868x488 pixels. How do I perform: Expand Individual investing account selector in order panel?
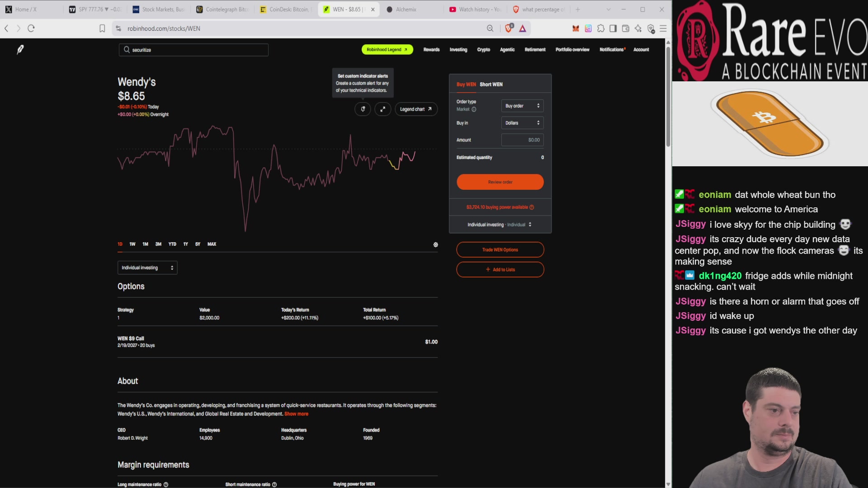(500, 225)
